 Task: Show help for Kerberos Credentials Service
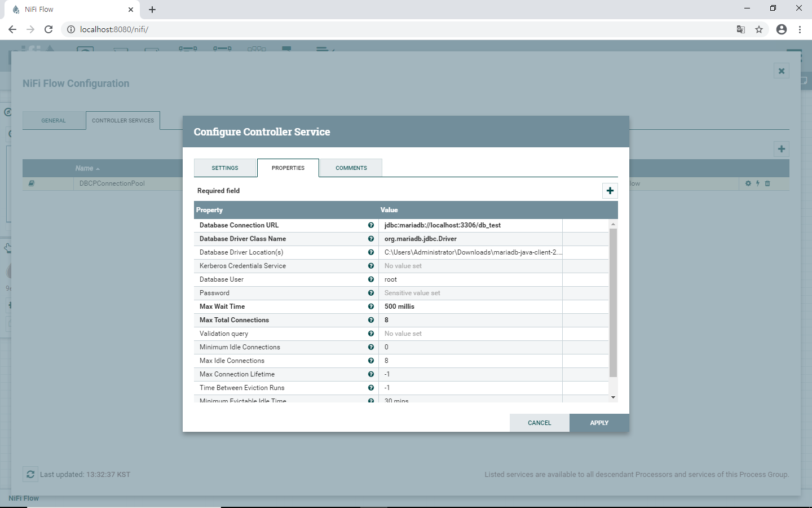tap(371, 266)
